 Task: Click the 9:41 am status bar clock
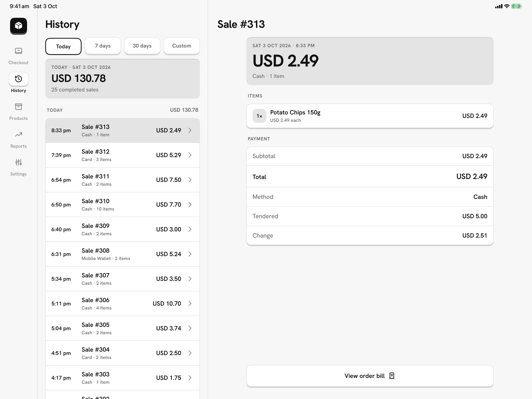pyautogui.click(x=19, y=6)
